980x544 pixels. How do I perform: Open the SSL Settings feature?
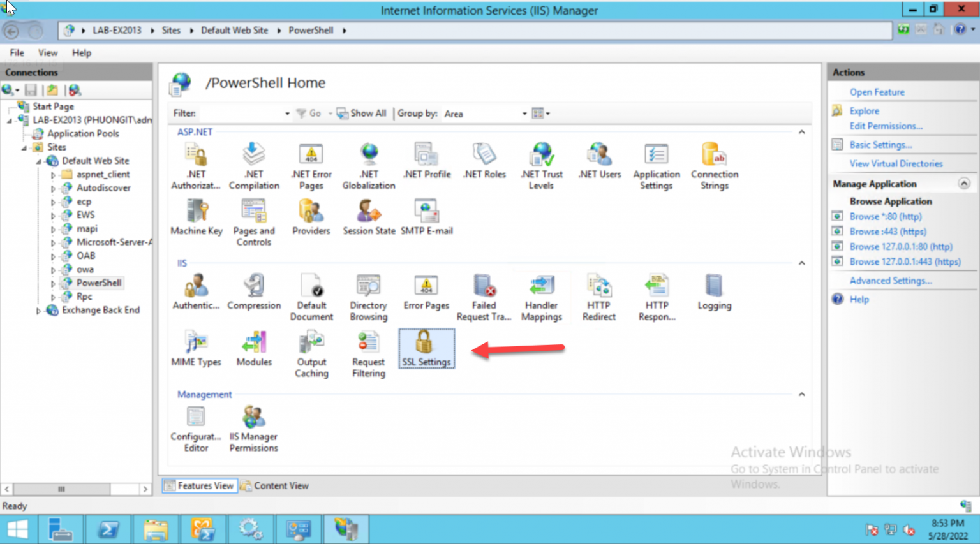pos(426,348)
